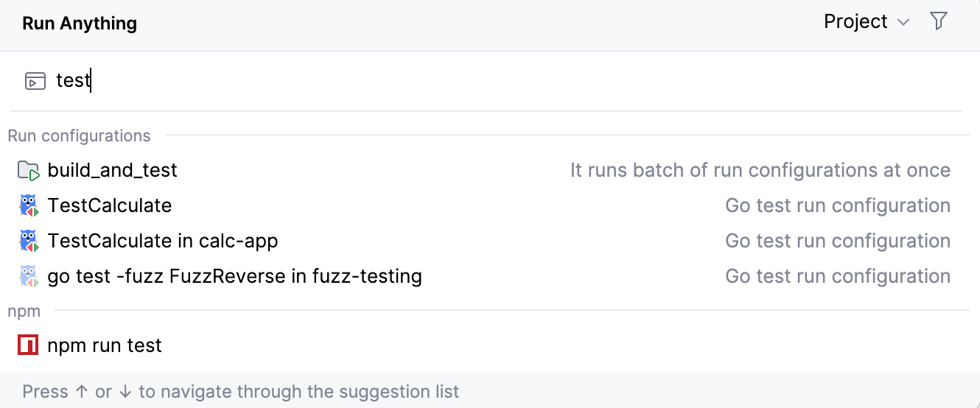Click the build_and_test compound configuration icon

[x=28, y=171]
